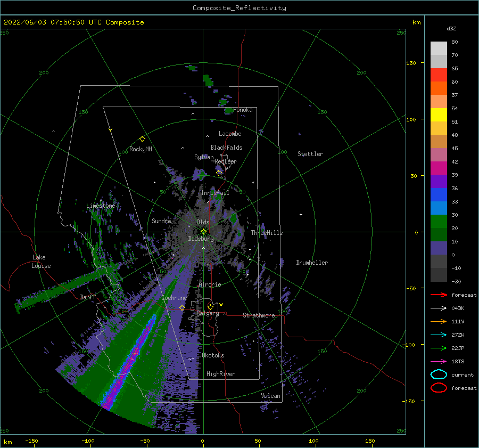The width and height of the screenshot is (479, 448).
Task: Click the Strathmore label
Action: click(259, 315)
